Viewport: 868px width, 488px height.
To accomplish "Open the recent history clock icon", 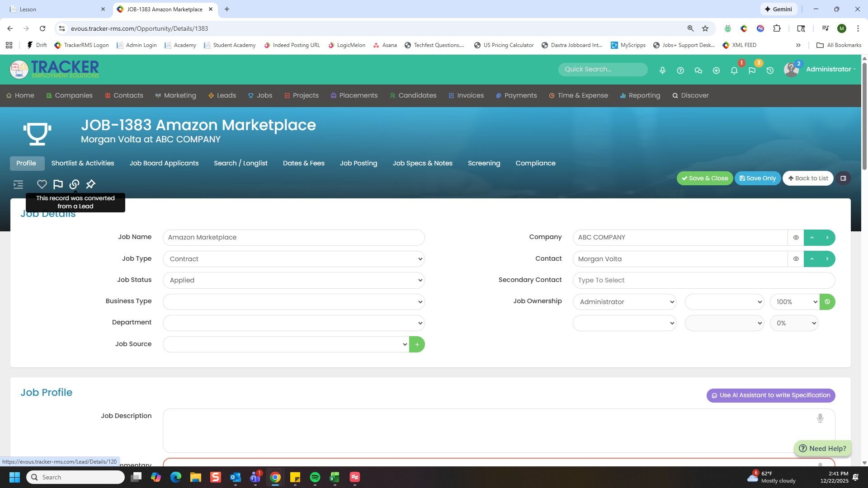I will 770,70.
